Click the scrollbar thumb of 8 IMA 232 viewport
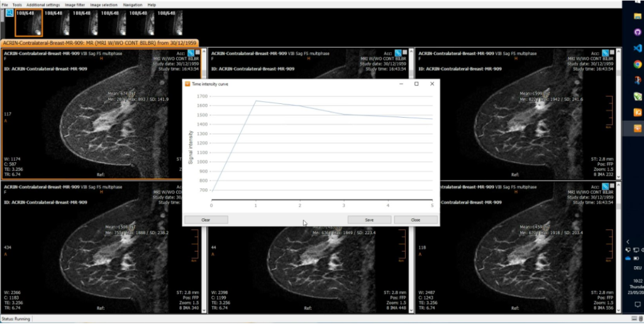Screen dimensions: 644x326 (618, 73)
